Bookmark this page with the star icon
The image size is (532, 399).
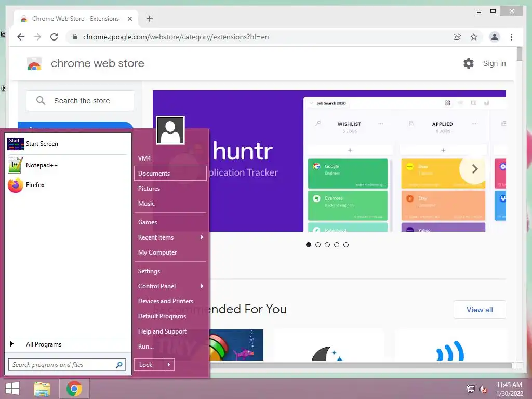474,37
